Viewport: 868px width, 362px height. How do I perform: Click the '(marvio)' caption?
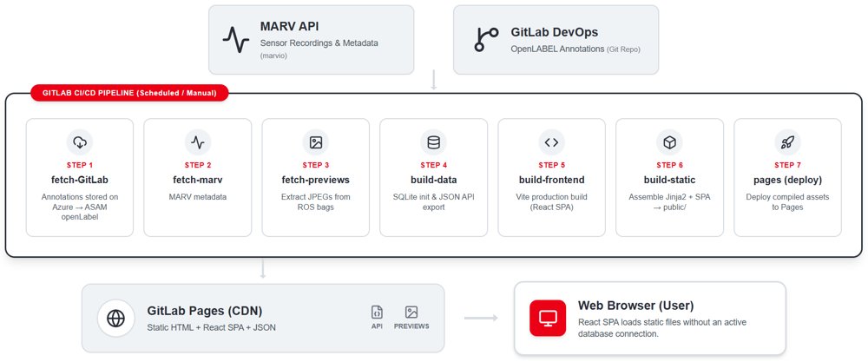point(273,56)
